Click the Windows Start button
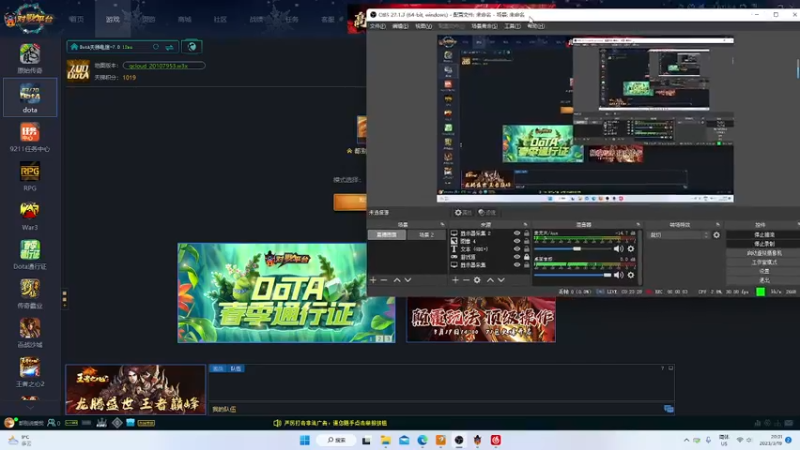 305,440
